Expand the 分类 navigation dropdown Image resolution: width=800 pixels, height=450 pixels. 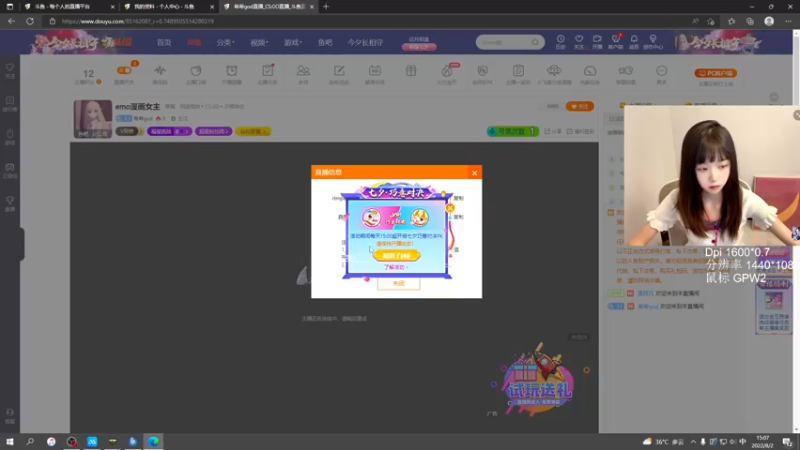pos(225,42)
